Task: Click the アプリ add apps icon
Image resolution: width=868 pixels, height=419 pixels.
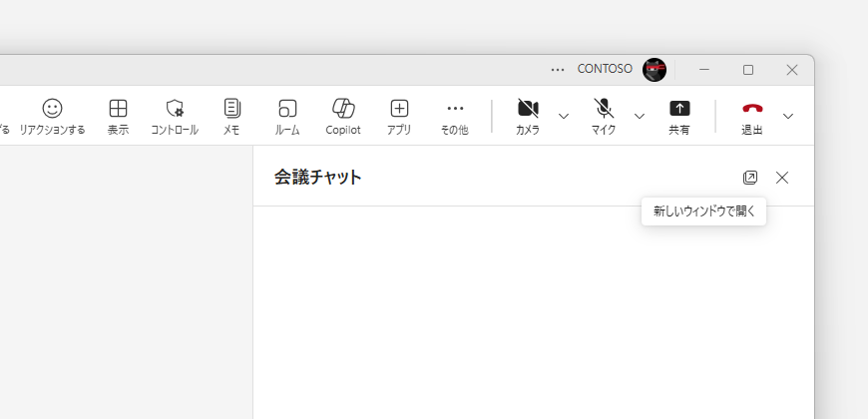Action: point(399,116)
